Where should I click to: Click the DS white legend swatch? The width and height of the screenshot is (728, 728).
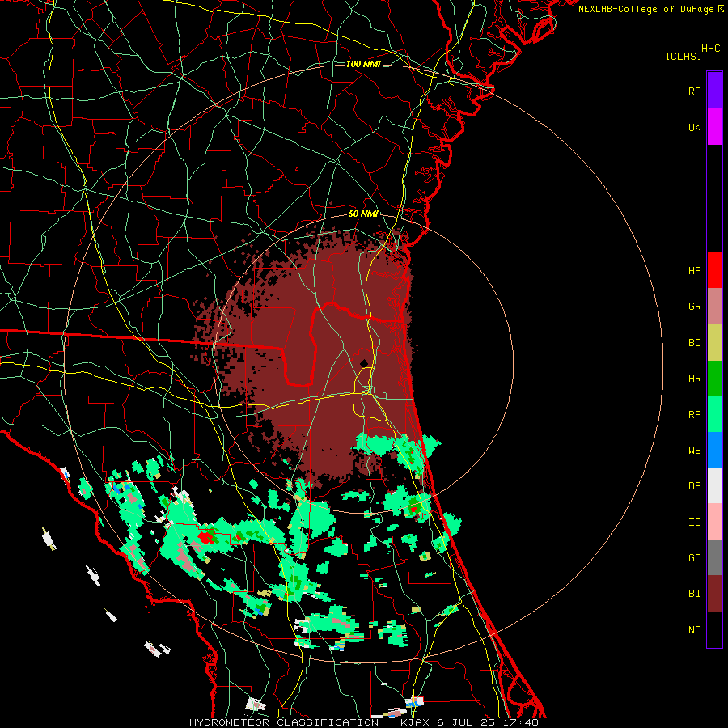[714, 485]
